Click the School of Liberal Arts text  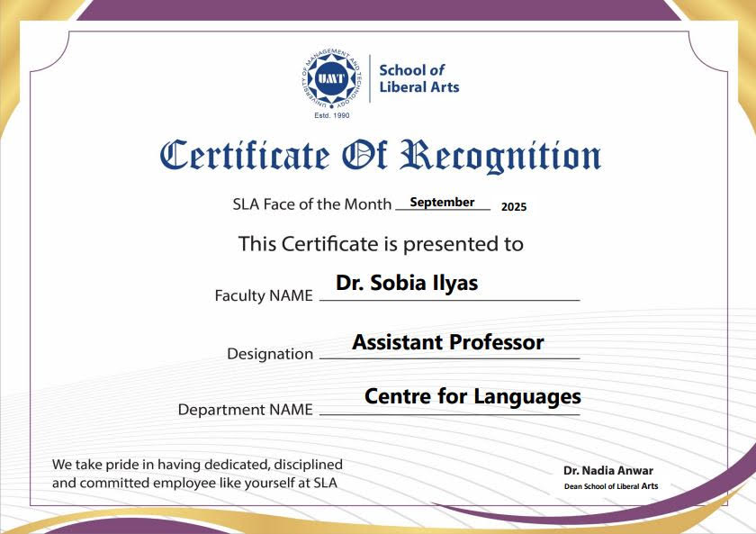[418, 78]
